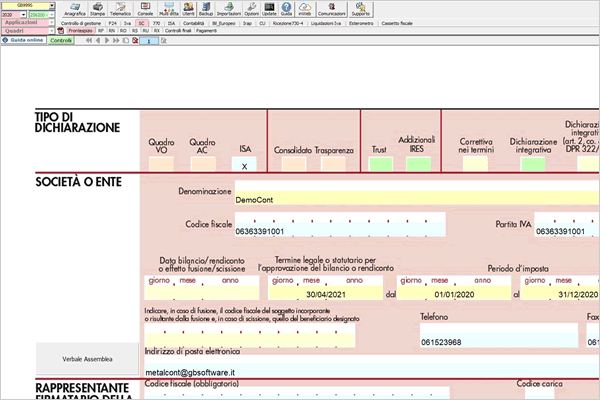Screen dimensions: 600x400
Task: Open the Guida help icon
Action: pos(286,9)
